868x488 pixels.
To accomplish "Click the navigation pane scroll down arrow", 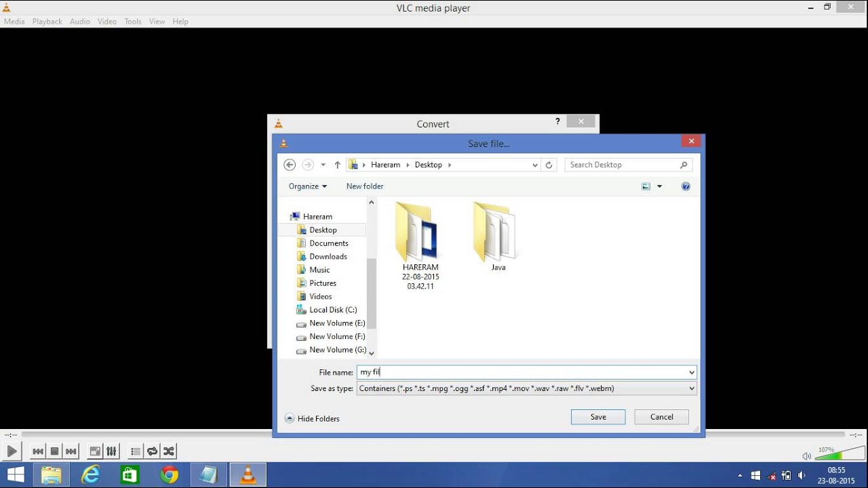I will (371, 352).
